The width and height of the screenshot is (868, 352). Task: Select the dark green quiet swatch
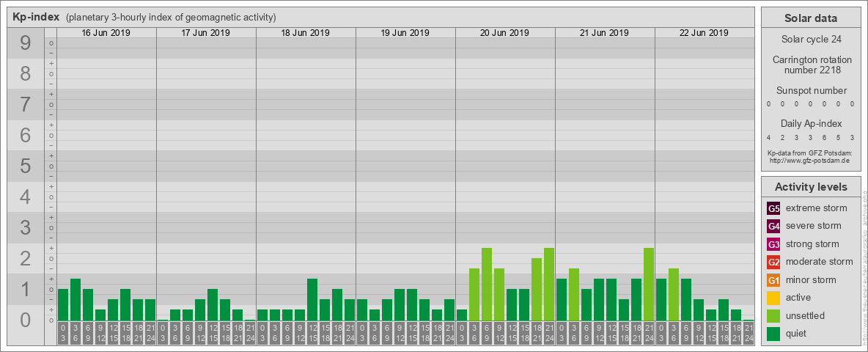pyautogui.click(x=773, y=333)
